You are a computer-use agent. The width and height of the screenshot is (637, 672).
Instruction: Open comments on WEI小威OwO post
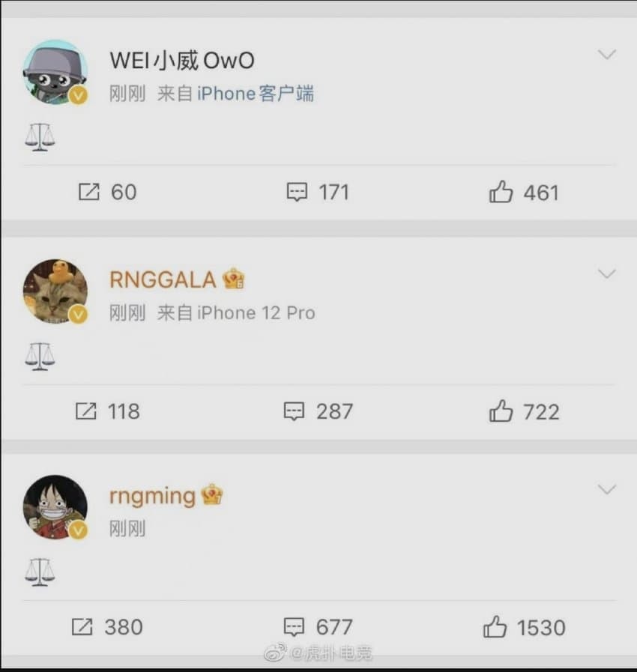pyautogui.click(x=318, y=192)
